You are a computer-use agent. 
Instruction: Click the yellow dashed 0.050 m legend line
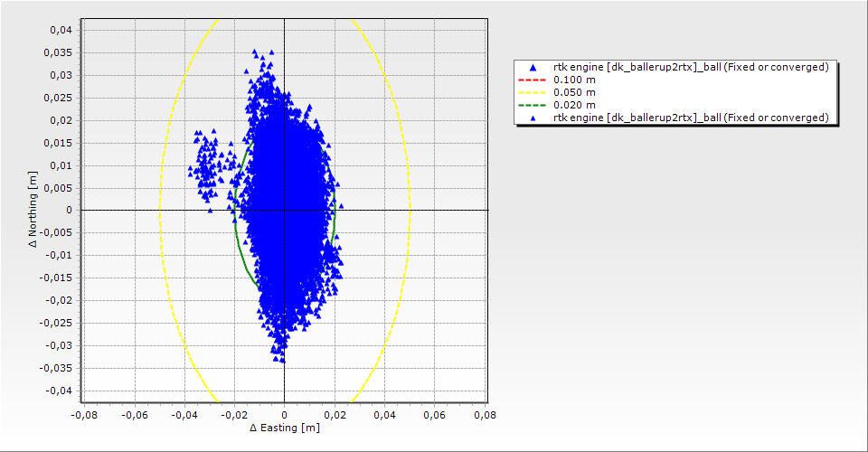(x=532, y=92)
